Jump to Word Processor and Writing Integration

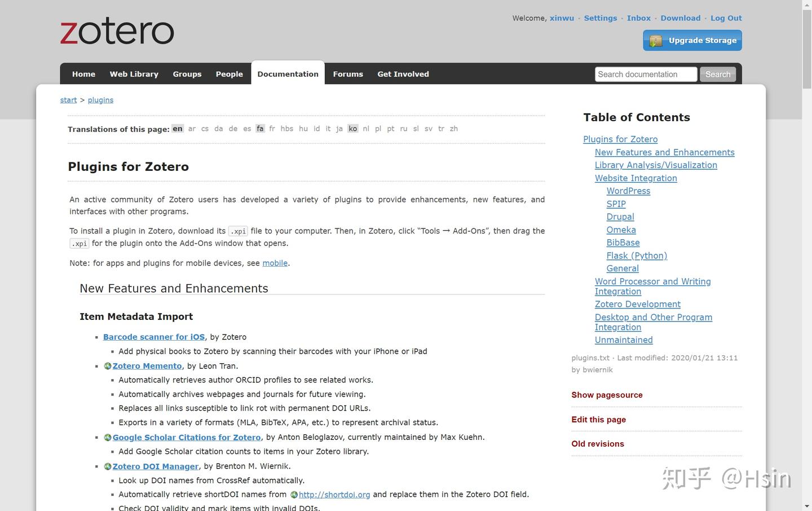point(652,287)
